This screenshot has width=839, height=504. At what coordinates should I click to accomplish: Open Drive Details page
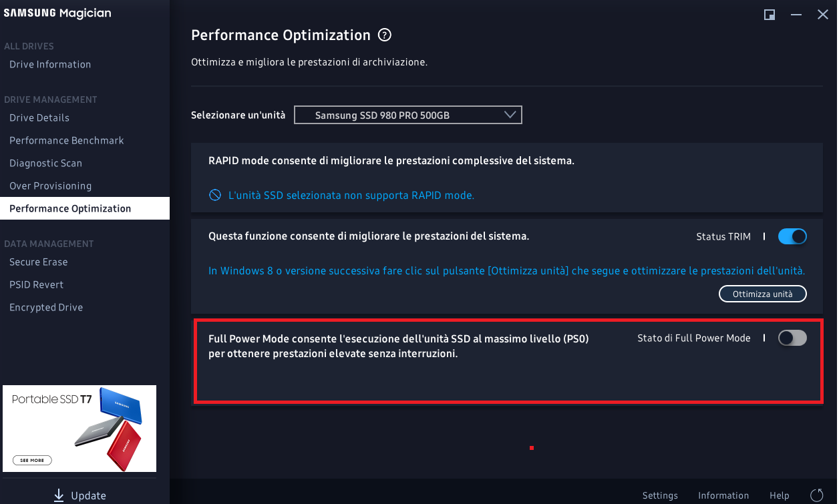[39, 117]
